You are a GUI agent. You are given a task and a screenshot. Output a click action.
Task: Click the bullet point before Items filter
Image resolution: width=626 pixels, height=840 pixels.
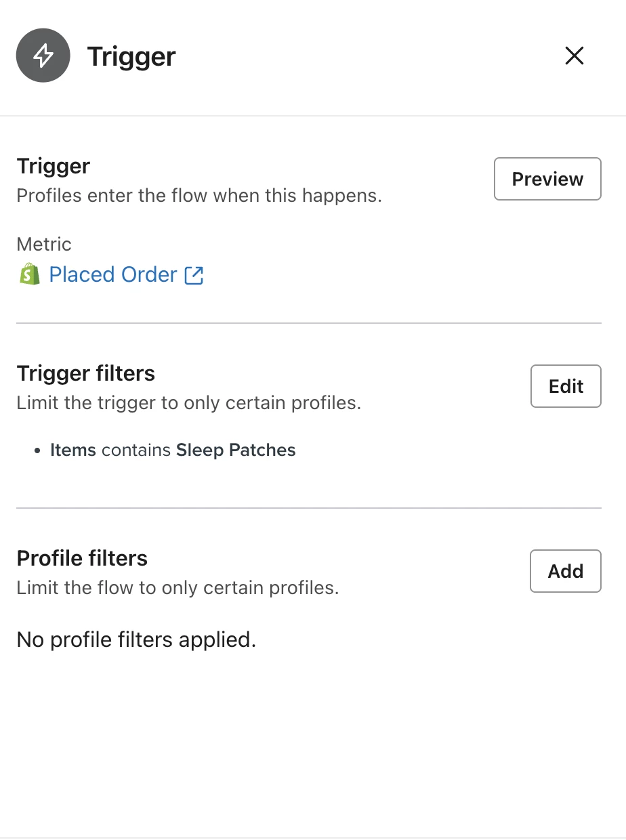point(39,450)
